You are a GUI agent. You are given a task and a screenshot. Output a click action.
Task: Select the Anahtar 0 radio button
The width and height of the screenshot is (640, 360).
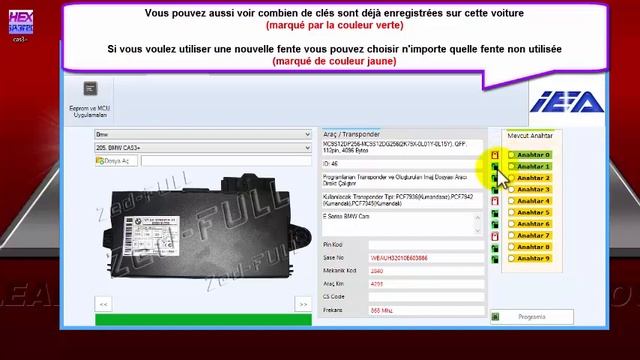pyautogui.click(x=511, y=155)
